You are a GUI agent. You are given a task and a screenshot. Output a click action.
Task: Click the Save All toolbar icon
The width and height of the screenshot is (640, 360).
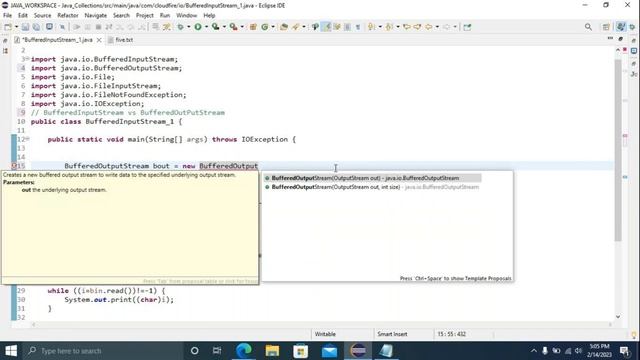[x=36, y=27]
